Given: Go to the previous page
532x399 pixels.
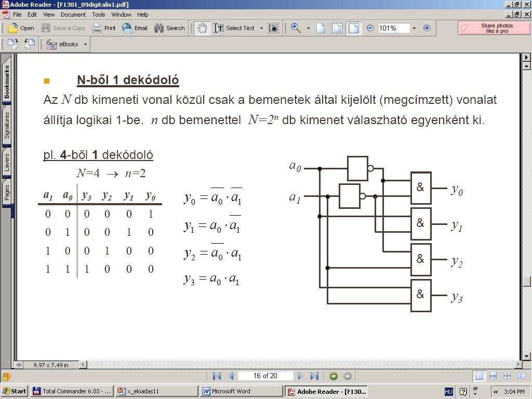Looking at the screenshot, I should (x=231, y=376).
